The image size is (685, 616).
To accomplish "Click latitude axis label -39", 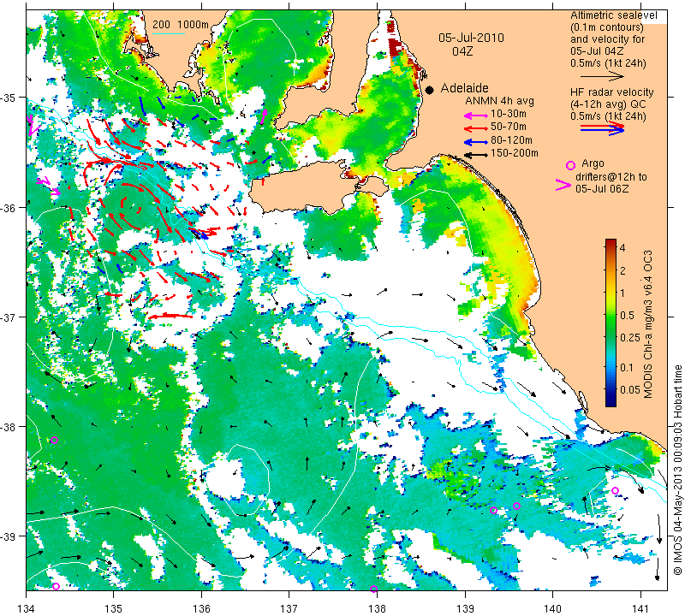I will pos(9,536).
